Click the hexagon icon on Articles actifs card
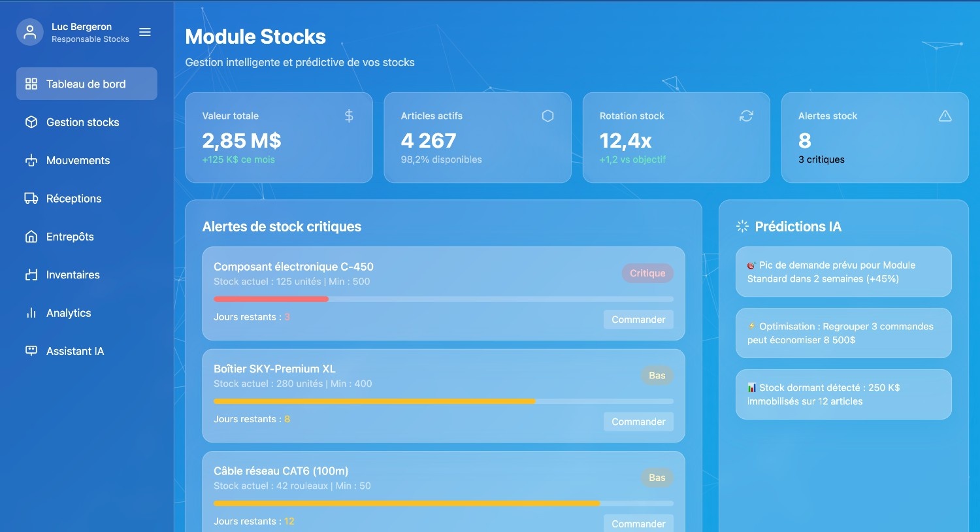This screenshot has width=980, height=532. pyautogui.click(x=547, y=116)
